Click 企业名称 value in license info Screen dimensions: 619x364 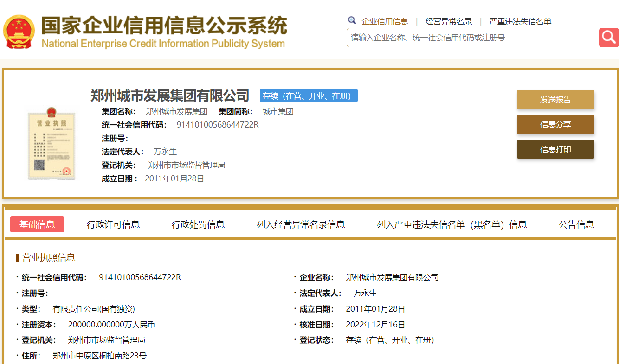click(x=392, y=277)
